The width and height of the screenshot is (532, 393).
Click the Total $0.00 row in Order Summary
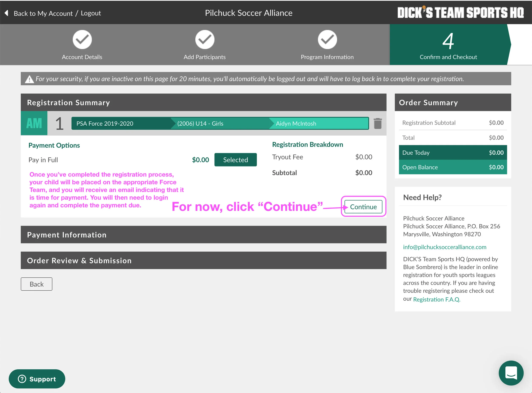click(x=453, y=138)
